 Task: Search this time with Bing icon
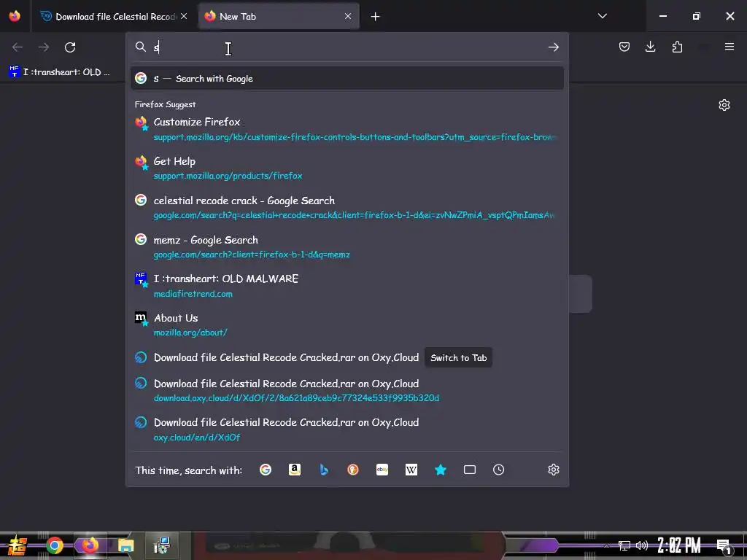[324, 470]
